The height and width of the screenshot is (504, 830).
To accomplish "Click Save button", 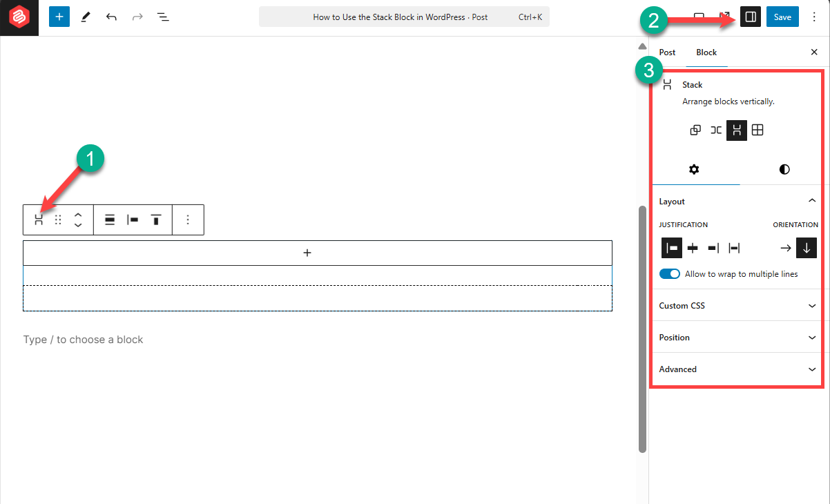I will pyautogui.click(x=782, y=17).
